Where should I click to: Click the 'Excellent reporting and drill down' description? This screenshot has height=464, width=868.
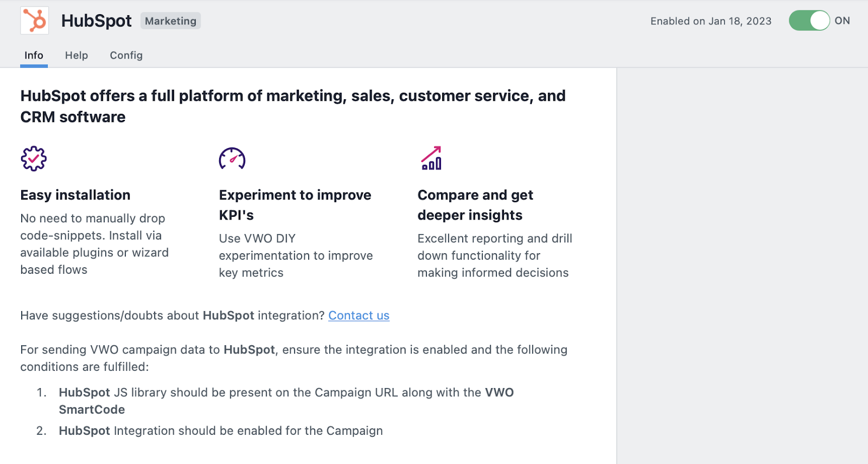coord(495,255)
